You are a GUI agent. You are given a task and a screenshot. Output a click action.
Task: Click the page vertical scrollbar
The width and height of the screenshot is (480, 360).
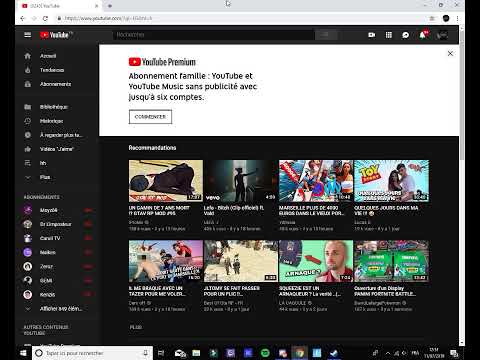tap(462, 95)
